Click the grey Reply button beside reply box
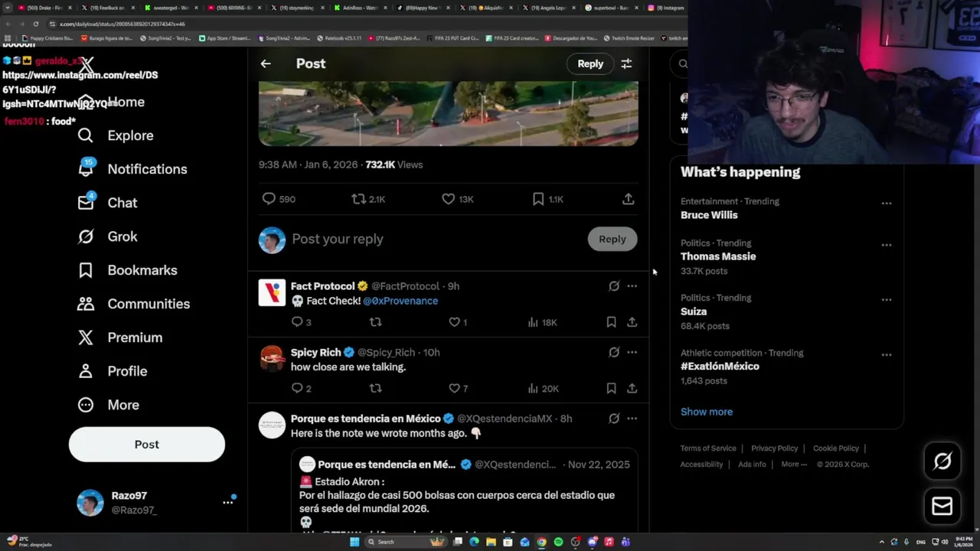The width and height of the screenshot is (980, 551). (x=612, y=240)
